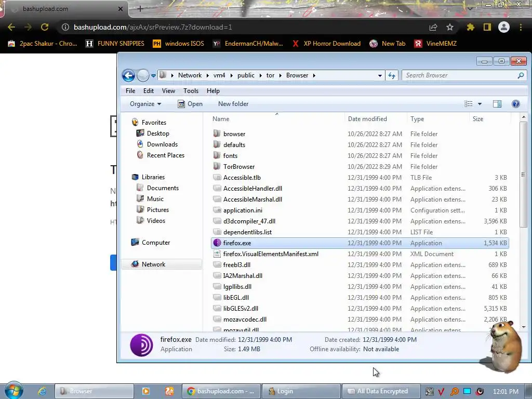Select the firefox.exe Tor icon in list
Image resolution: width=532 pixels, height=399 pixels.
[x=217, y=243]
